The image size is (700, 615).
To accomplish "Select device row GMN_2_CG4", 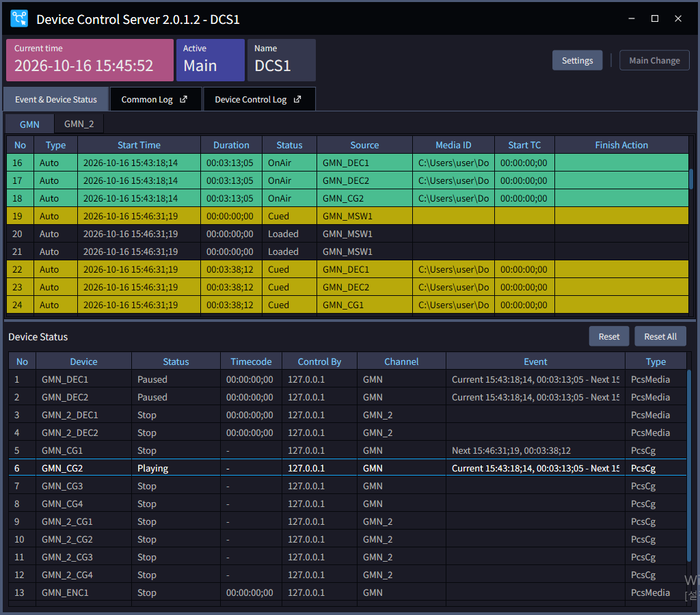I will (x=347, y=575).
